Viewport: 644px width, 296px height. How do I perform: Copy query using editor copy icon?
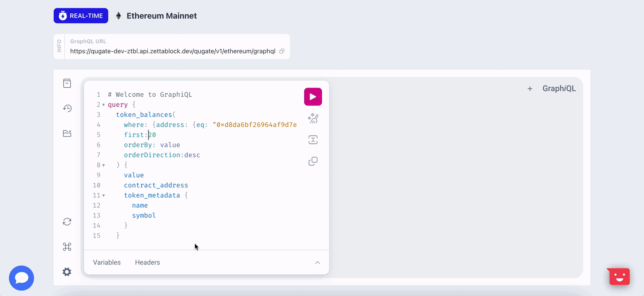click(x=313, y=161)
